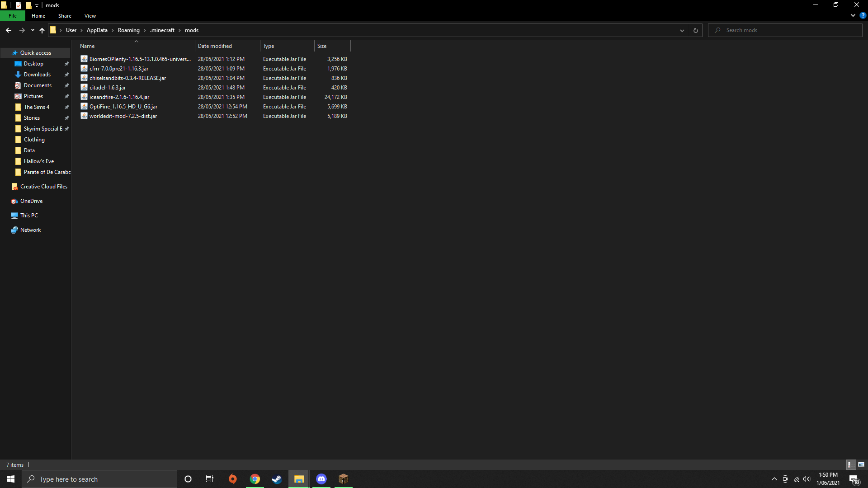This screenshot has height=488, width=868.
Task: Open the notification center icon
Action: point(854,479)
